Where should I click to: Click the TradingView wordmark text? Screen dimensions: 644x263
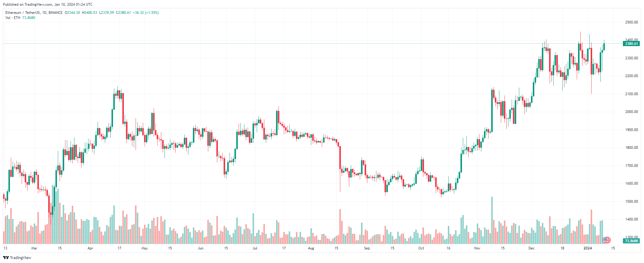click(x=20, y=258)
